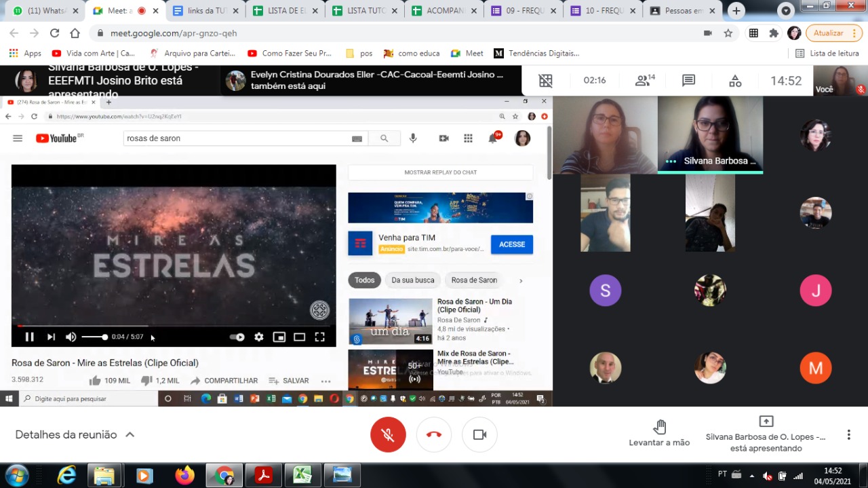Viewport: 868px width, 488px height.
Task: Click the YouTube video progress bar
Action: (x=174, y=326)
